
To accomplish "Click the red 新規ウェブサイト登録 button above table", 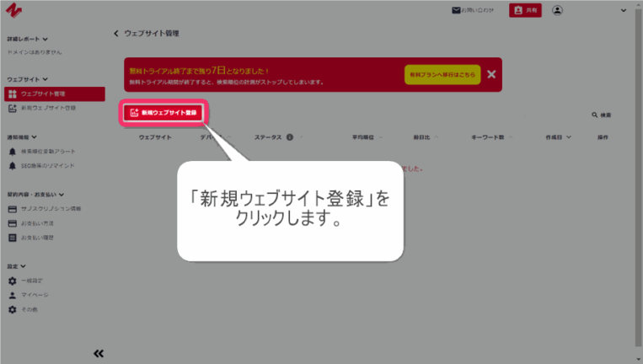I will point(163,113).
